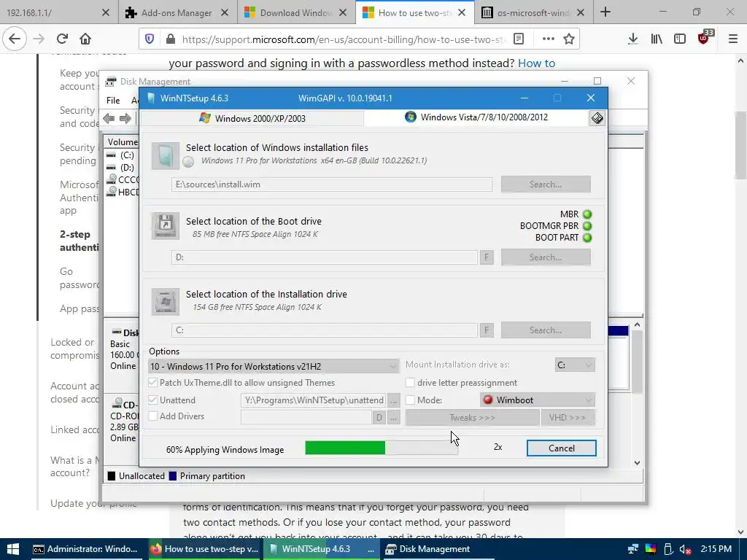Toggle the Firefox sidebar icon
Image resolution: width=747 pixels, height=560 pixels.
click(x=680, y=39)
